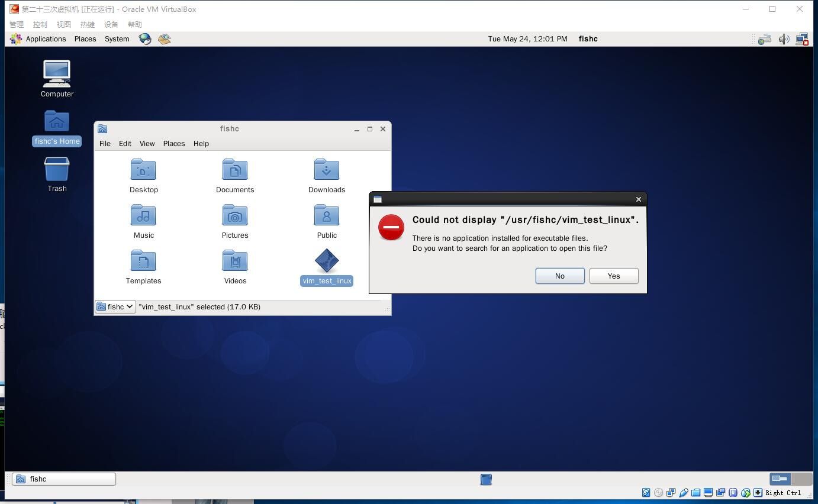Click VirtualBox USB devices indicator
Viewport: 818px width, 504px height.
tap(683, 492)
